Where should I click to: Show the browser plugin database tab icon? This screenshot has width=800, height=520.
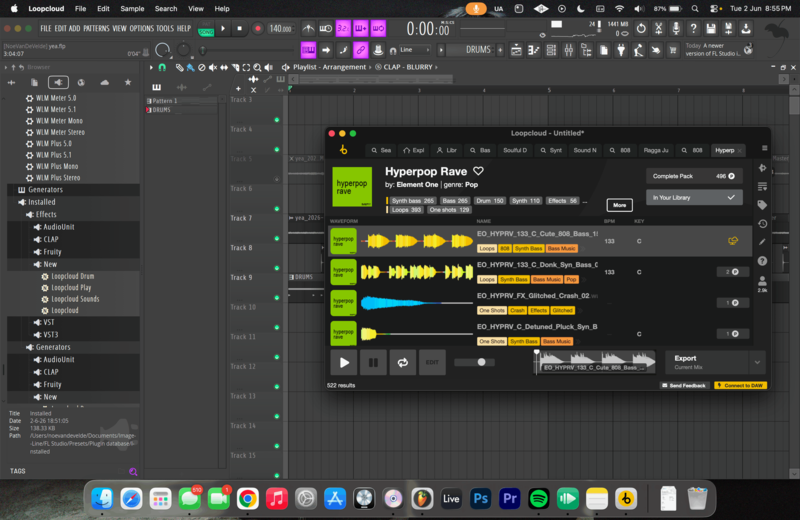tap(58, 82)
